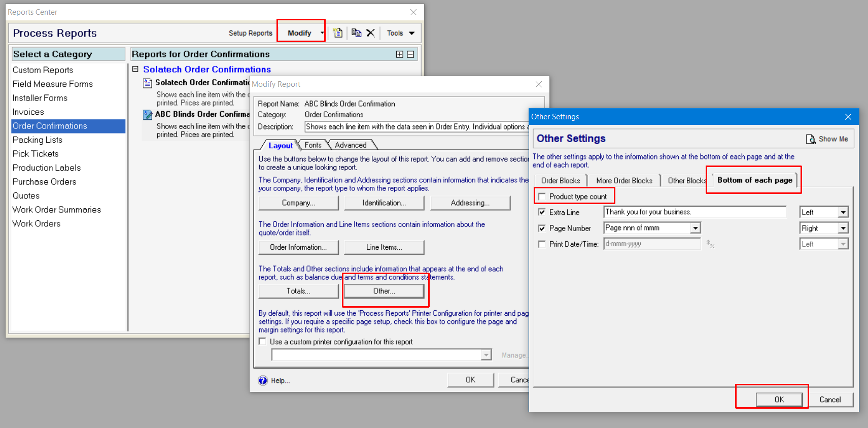Click the Modify toolbar button
Image resolution: width=868 pixels, height=428 pixels.
[299, 33]
